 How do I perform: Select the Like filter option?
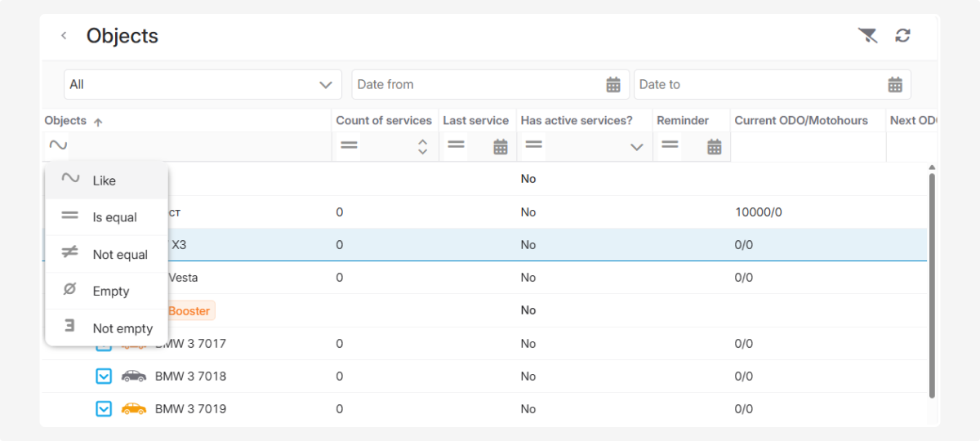[105, 180]
